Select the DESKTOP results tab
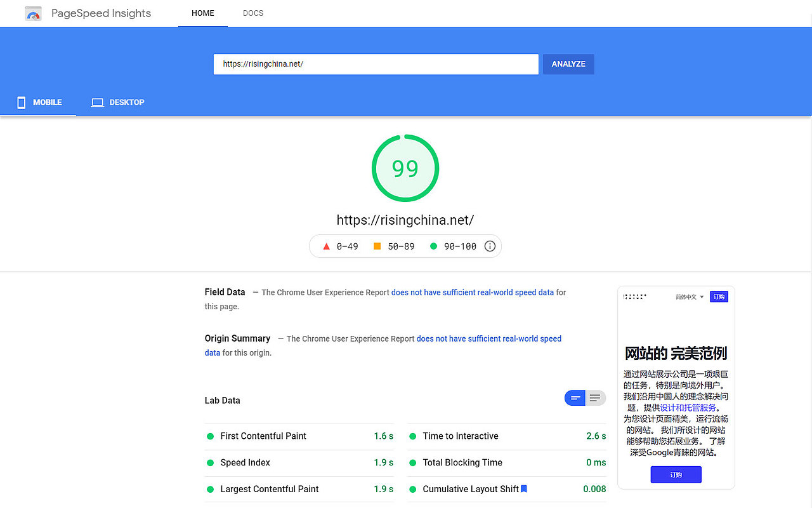812x508 pixels. pos(118,102)
